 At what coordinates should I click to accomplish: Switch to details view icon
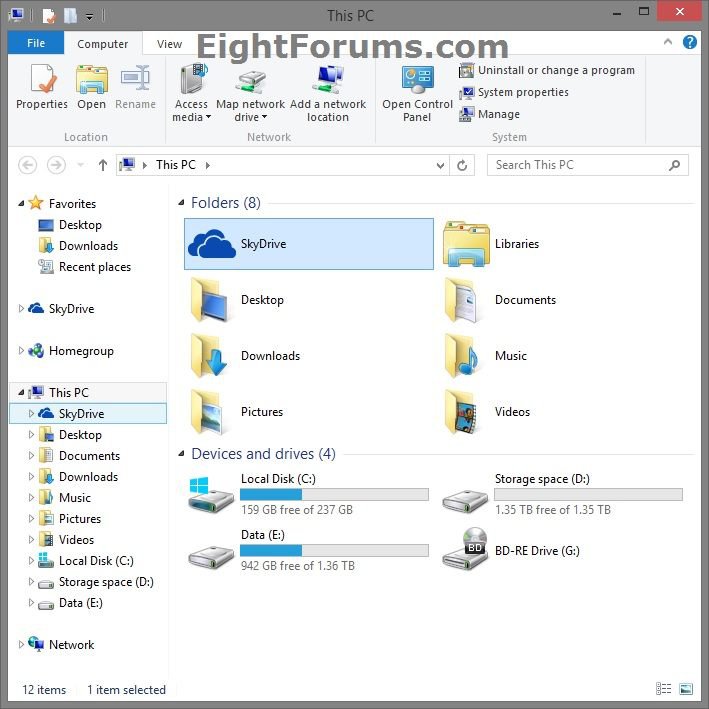[x=663, y=689]
